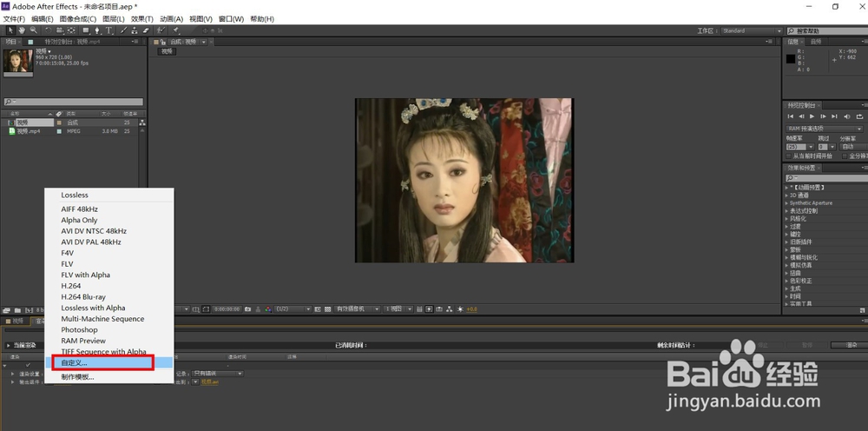Click the 搜索帮助 search field
This screenshot has height=431, width=868.
click(x=826, y=31)
